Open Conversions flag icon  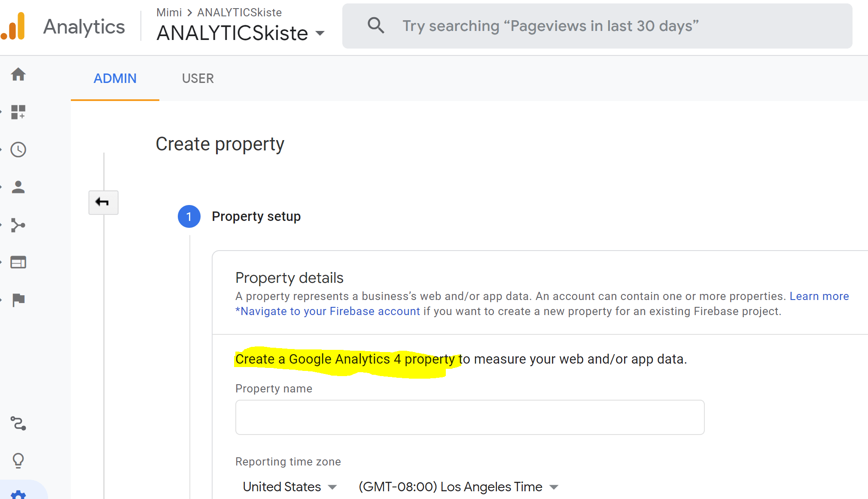(18, 300)
